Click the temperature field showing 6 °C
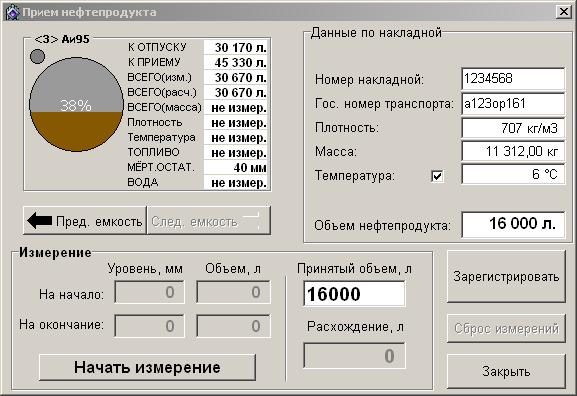577x396 pixels. 513,174
